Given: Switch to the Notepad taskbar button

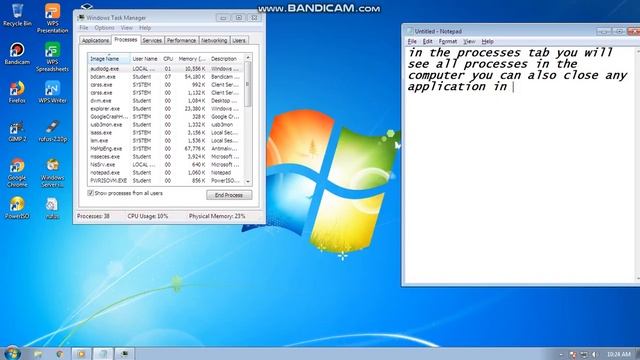Looking at the screenshot, I should pos(103,354).
